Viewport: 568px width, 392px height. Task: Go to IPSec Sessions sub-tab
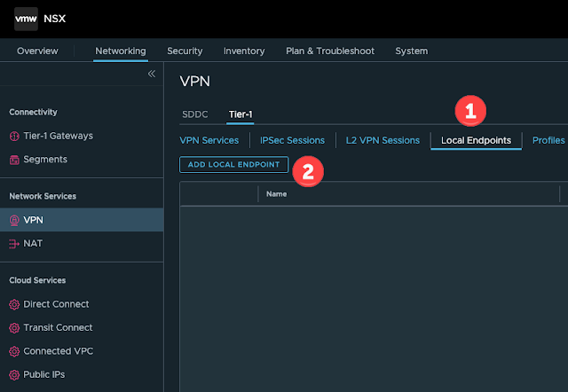[292, 140]
